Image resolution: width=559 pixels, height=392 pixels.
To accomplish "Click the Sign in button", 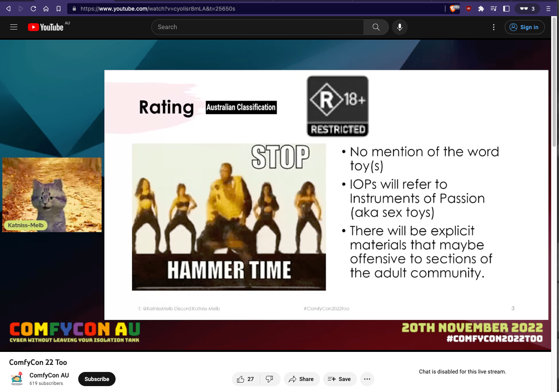I will point(524,27).
